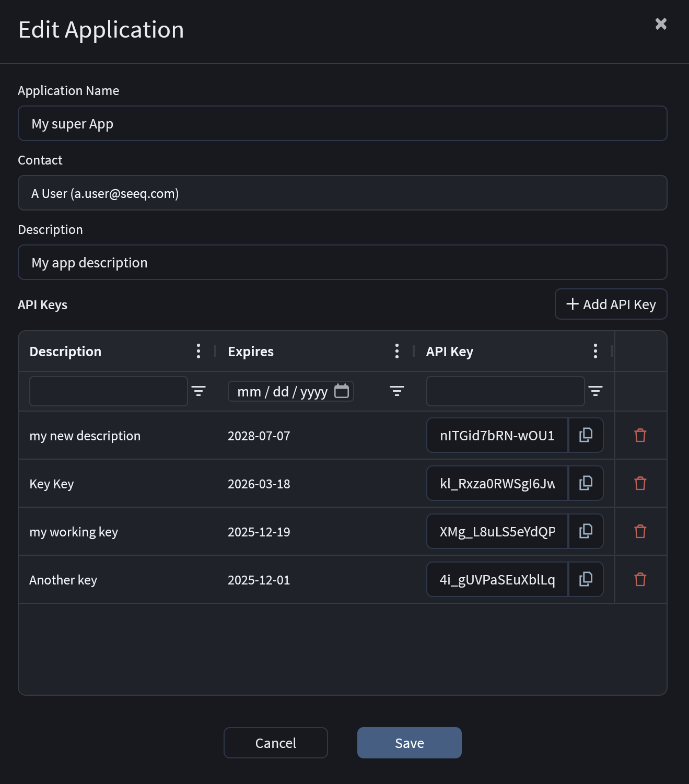Copy the 'my new description' API key
The image size is (689, 784).
point(586,435)
